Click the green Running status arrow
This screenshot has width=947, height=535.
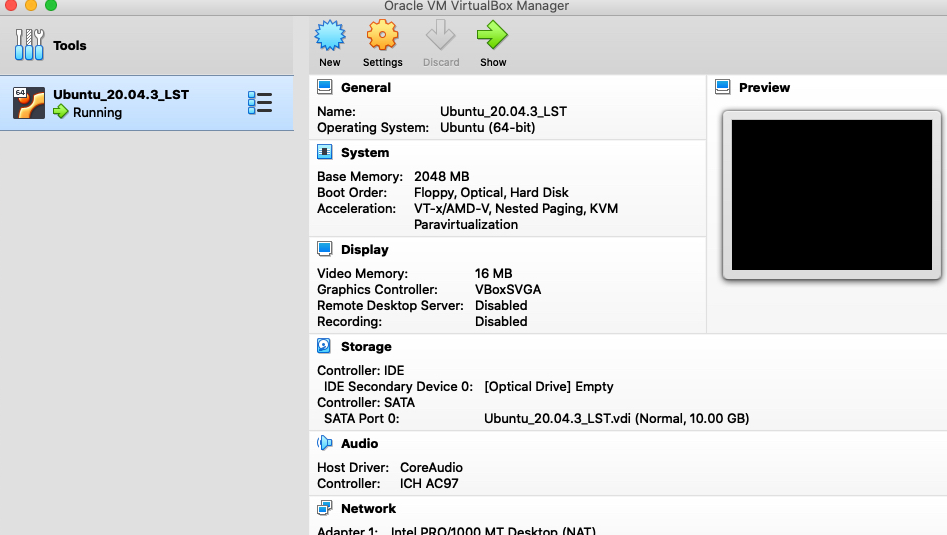pos(60,112)
